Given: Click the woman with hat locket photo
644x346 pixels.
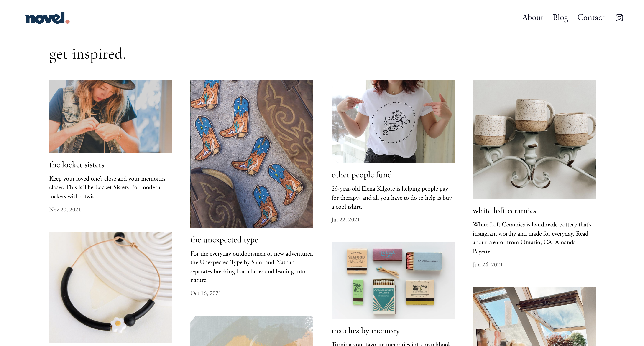Looking at the screenshot, I should tap(110, 116).
